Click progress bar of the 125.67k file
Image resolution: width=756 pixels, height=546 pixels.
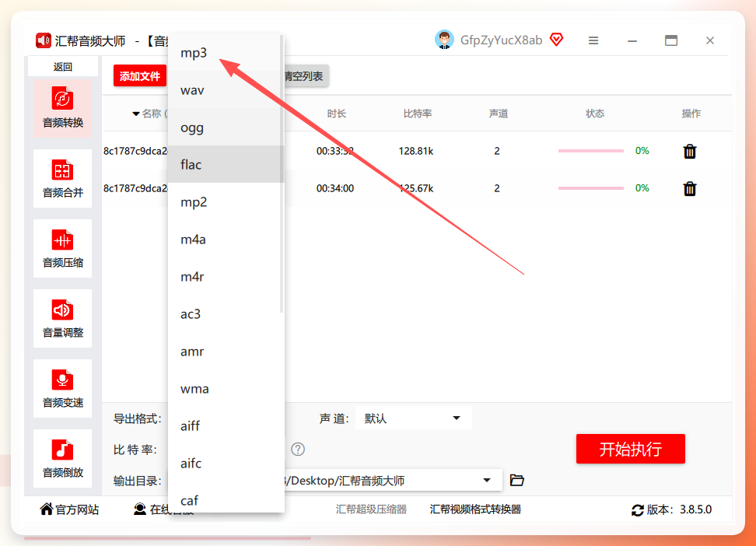590,188
